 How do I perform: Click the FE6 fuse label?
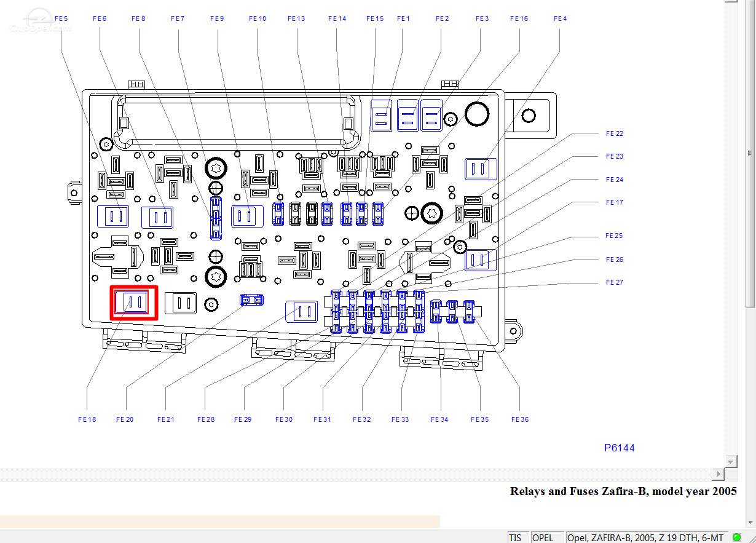tap(100, 18)
